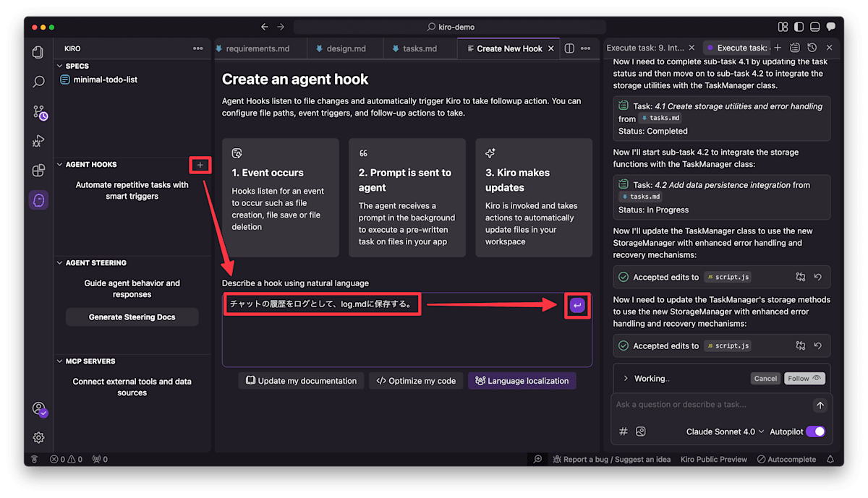The width and height of the screenshot is (868, 498).
Task: Add a new agent hook with plus icon
Action: click(x=200, y=165)
